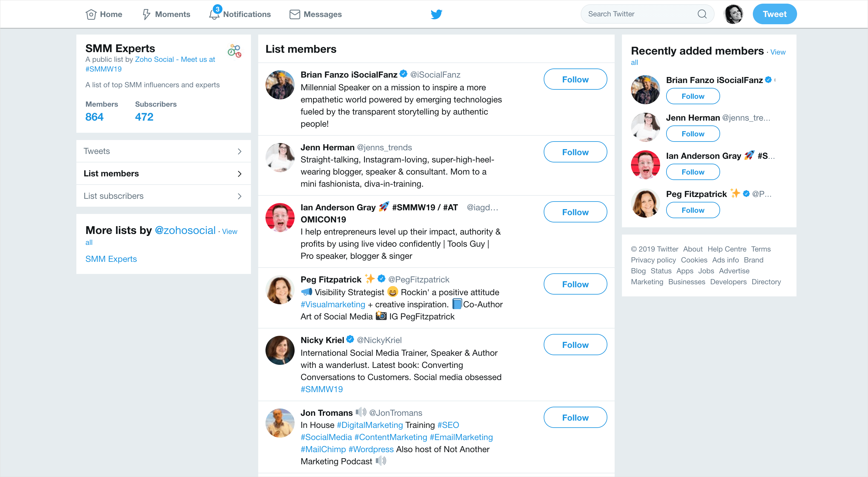Select the Tweets menu item

pos(97,151)
